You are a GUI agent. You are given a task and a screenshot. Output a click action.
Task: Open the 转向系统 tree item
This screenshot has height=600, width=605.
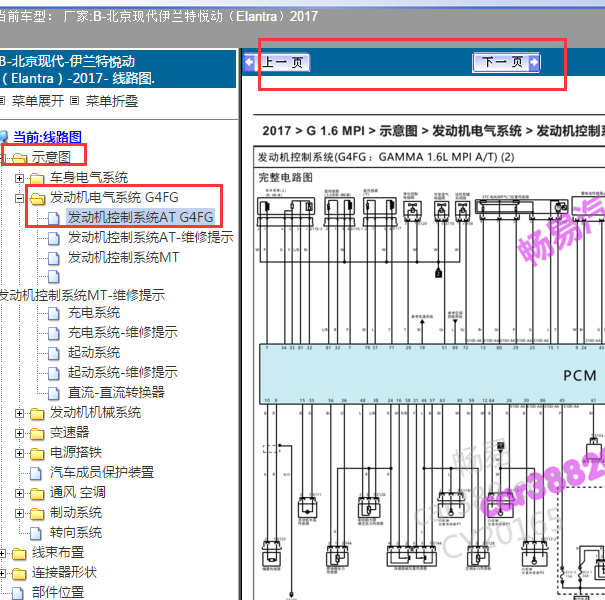click(x=76, y=532)
